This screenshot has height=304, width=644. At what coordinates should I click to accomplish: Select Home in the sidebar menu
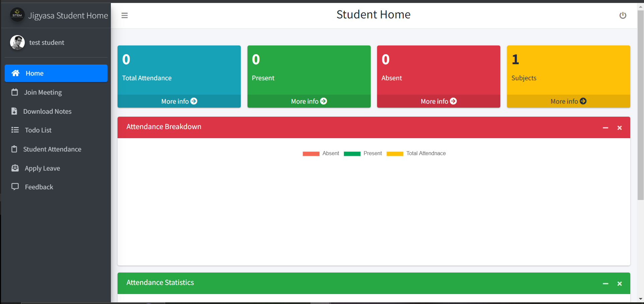pos(34,73)
